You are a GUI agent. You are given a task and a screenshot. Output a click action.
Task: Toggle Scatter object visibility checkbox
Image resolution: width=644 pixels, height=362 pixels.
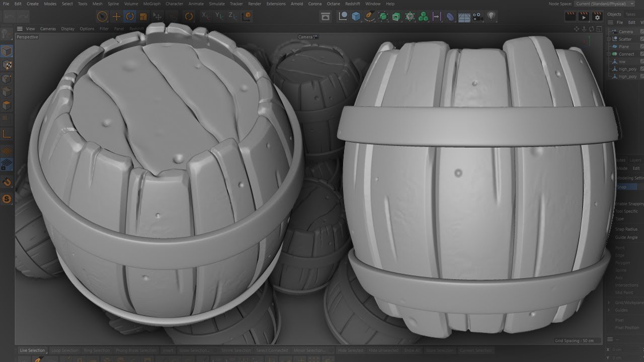[x=642, y=39]
